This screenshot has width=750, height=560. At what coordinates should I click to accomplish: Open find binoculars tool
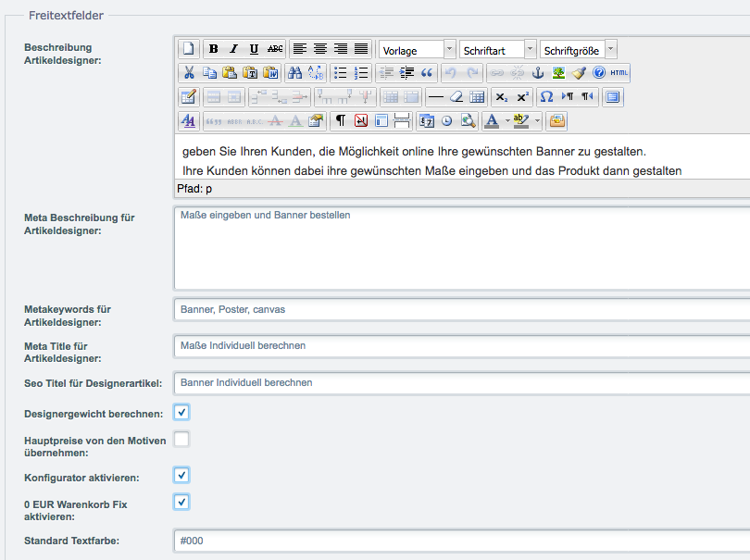pos(294,72)
